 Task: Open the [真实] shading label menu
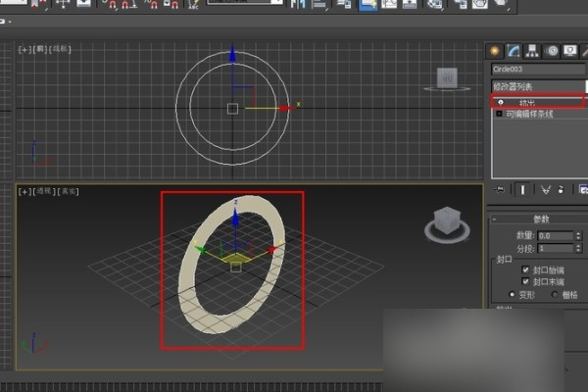coord(68,191)
